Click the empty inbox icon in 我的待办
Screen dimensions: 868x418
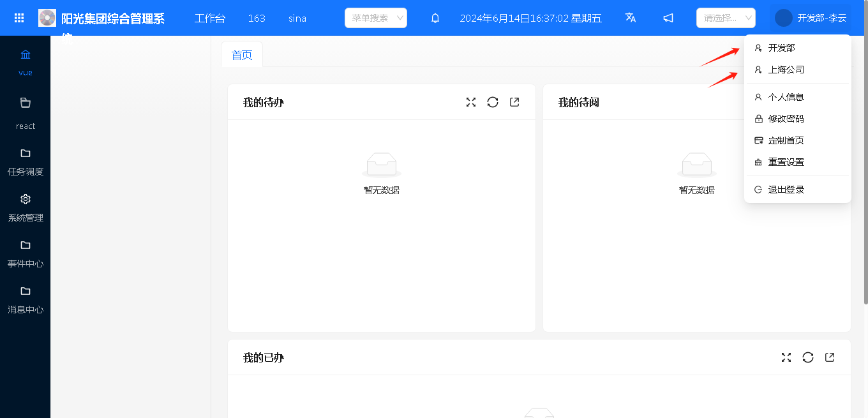click(x=382, y=165)
